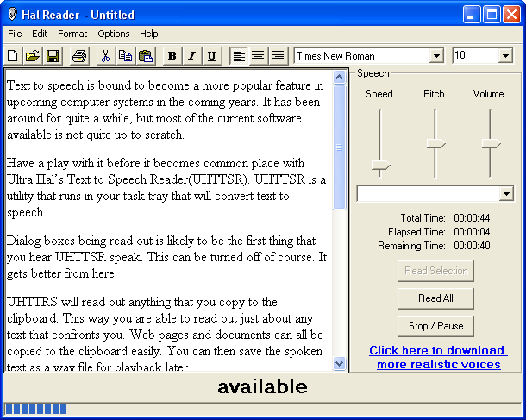
Task: Click the Remaining Time value 00:00:40
Action: pos(472,246)
